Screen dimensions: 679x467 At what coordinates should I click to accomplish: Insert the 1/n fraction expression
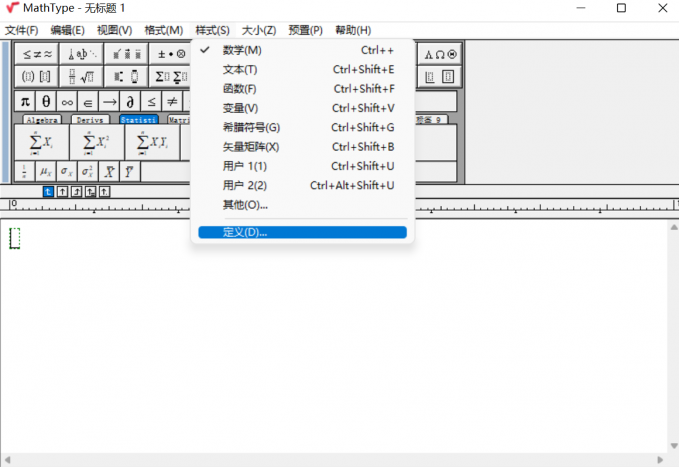(24, 172)
